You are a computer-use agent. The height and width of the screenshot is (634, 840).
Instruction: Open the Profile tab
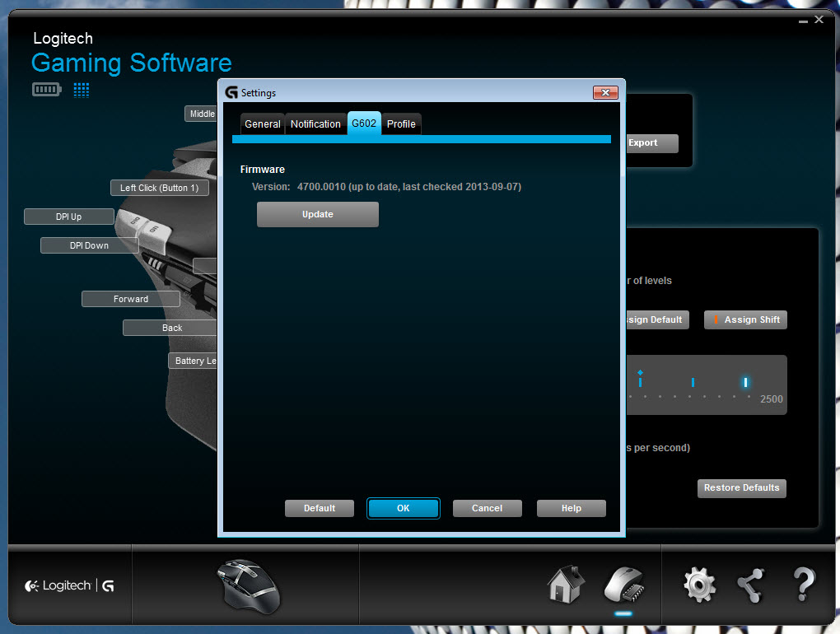point(401,124)
